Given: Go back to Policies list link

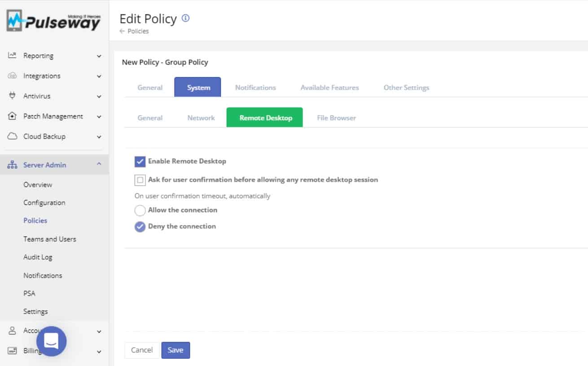Looking at the screenshot, I should click(x=135, y=31).
